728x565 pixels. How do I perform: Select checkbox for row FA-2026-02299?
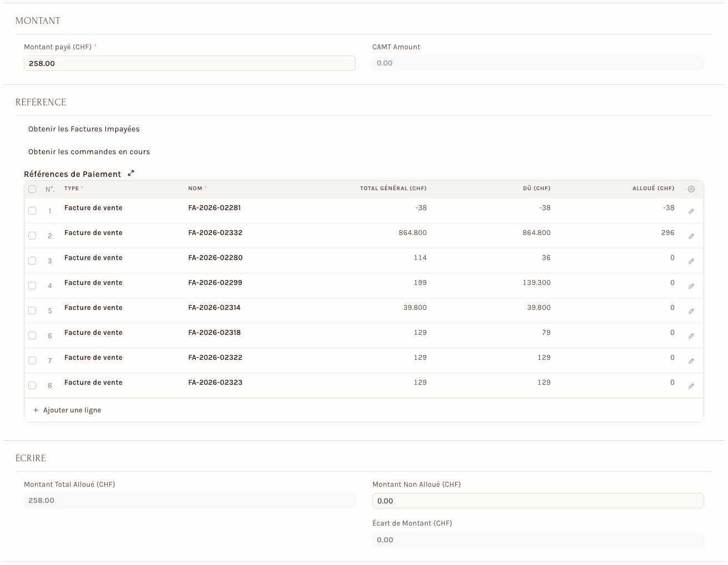32,286
